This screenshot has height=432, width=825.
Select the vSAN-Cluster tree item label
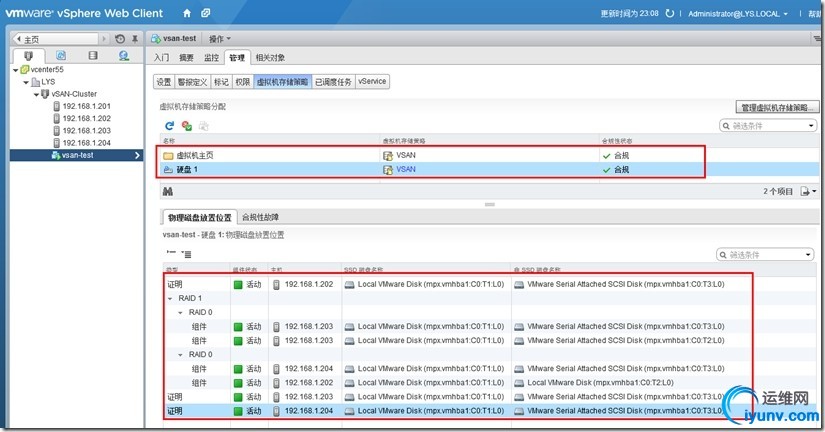coord(74,94)
